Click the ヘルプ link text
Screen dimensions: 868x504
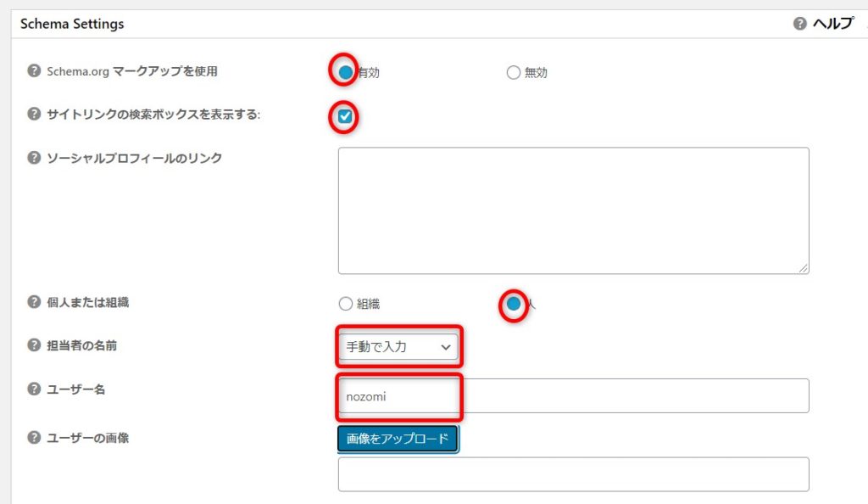833,23
